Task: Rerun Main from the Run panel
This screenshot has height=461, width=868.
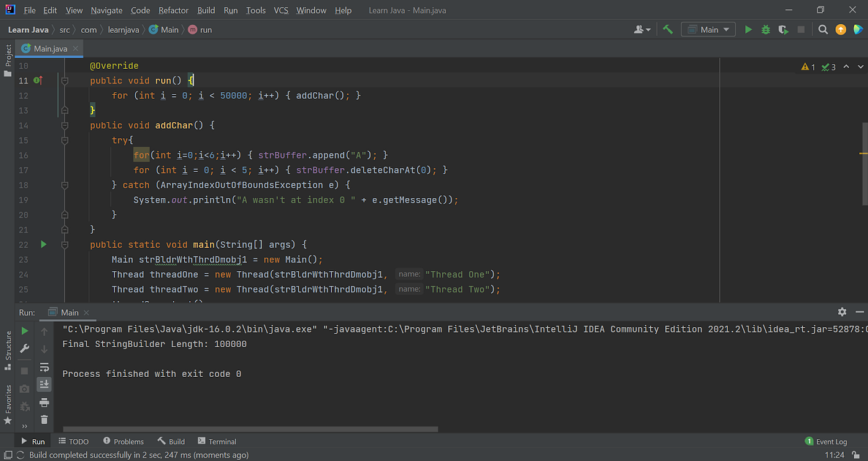Action: click(x=25, y=331)
